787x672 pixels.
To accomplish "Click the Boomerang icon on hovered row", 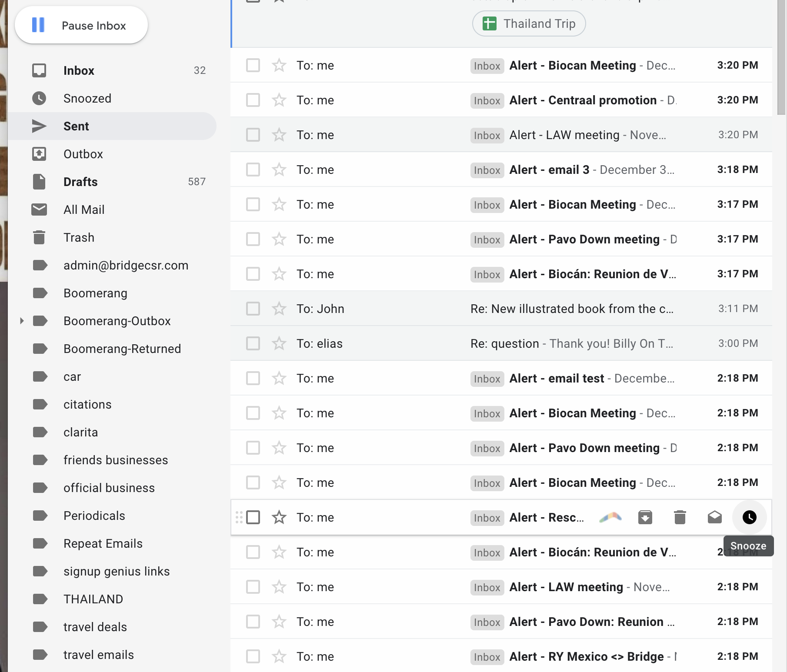I will pos(610,517).
